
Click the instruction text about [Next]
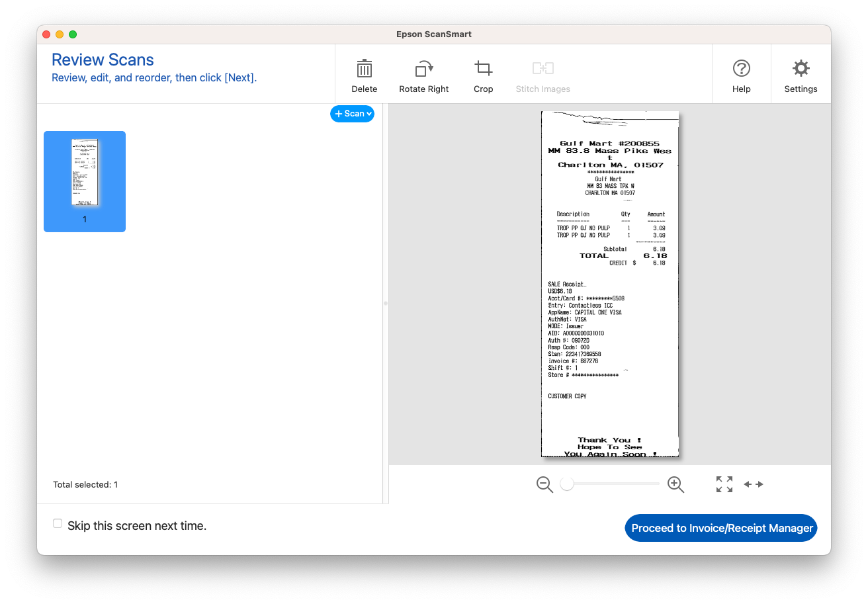coord(154,78)
